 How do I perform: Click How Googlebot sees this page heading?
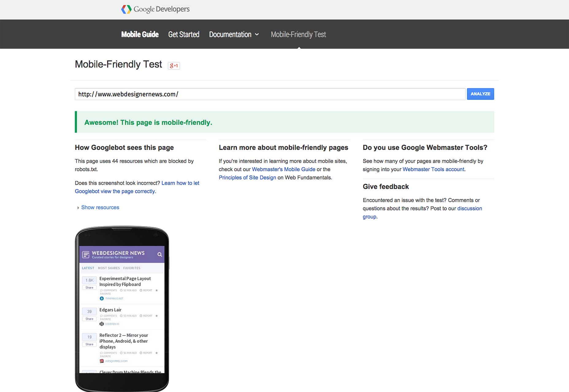[124, 148]
